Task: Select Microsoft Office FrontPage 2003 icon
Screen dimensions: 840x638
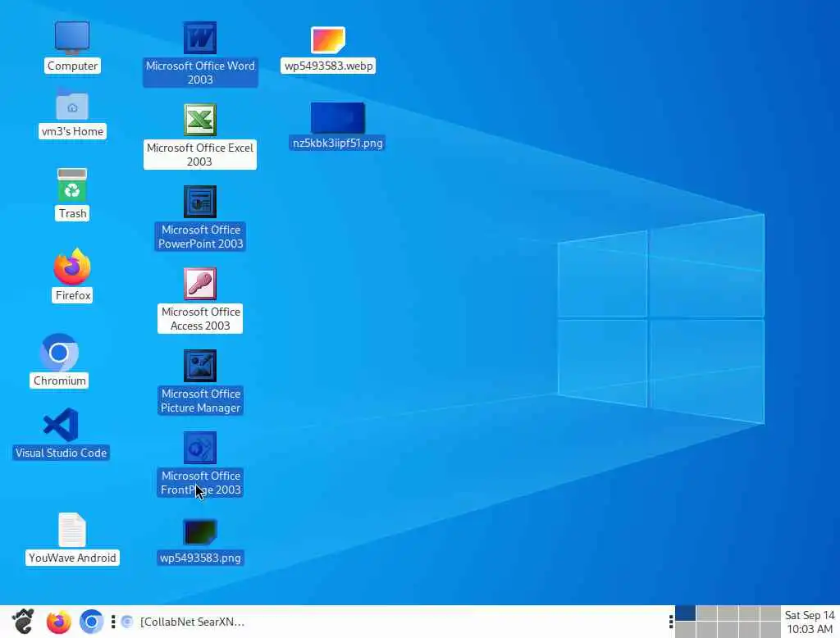Action: tap(200, 447)
